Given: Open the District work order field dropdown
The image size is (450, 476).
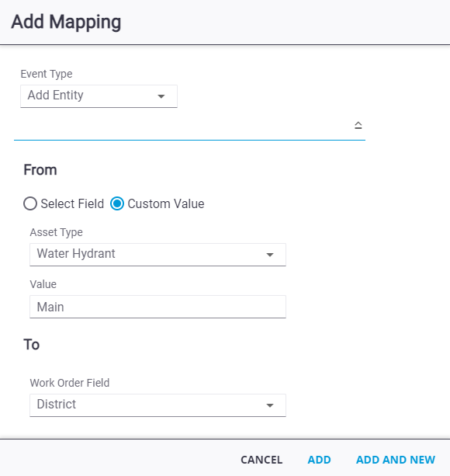Looking at the screenshot, I should [157, 405].
